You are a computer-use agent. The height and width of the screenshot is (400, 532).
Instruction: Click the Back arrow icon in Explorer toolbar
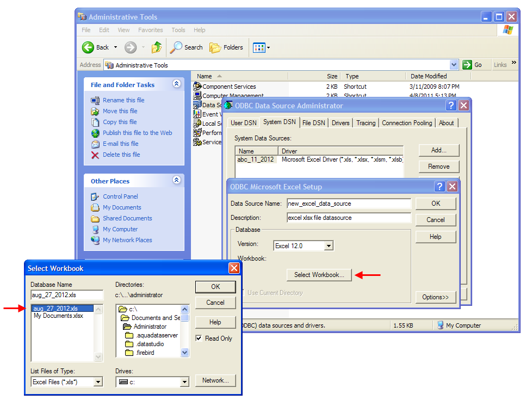coord(88,47)
